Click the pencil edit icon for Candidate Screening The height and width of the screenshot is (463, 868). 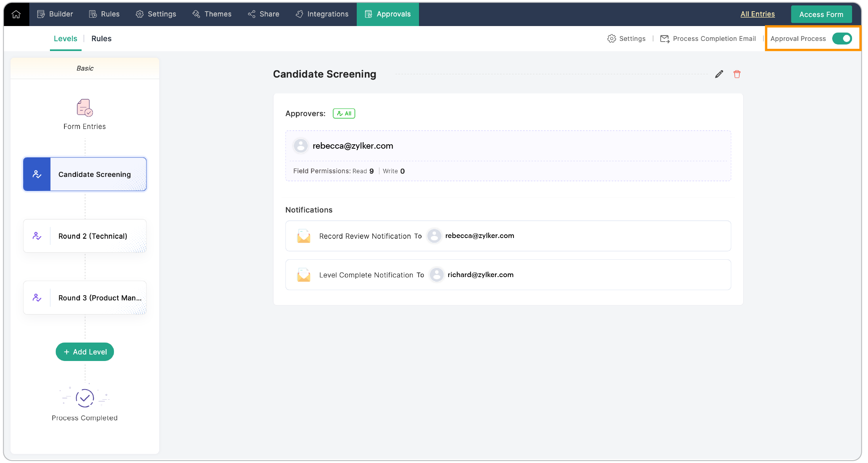[x=719, y=74]
